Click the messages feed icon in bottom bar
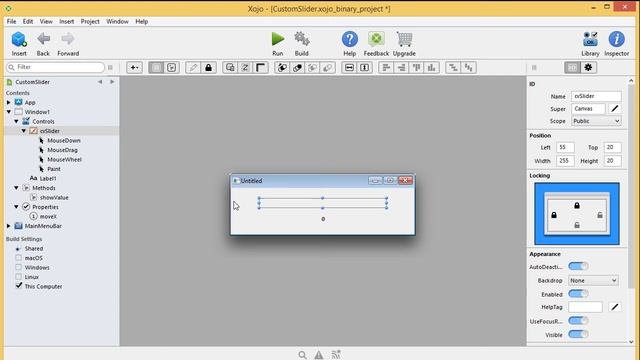Screen dimensions: 640x360 tap(336, 355)
